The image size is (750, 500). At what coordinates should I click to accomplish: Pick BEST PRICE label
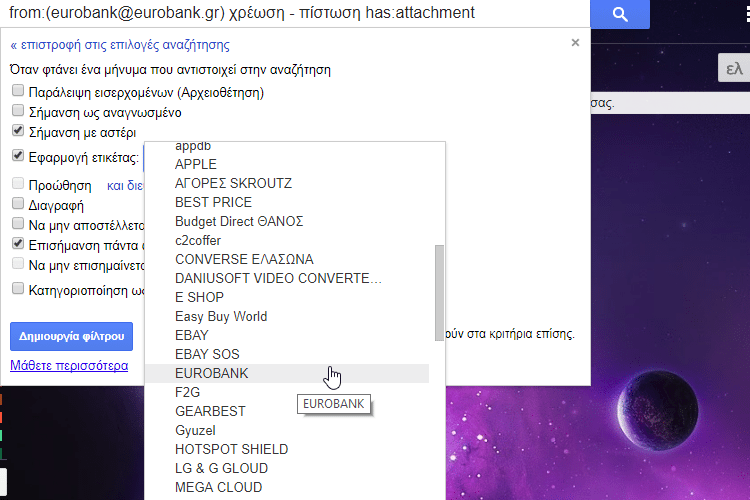coord(287,202)
